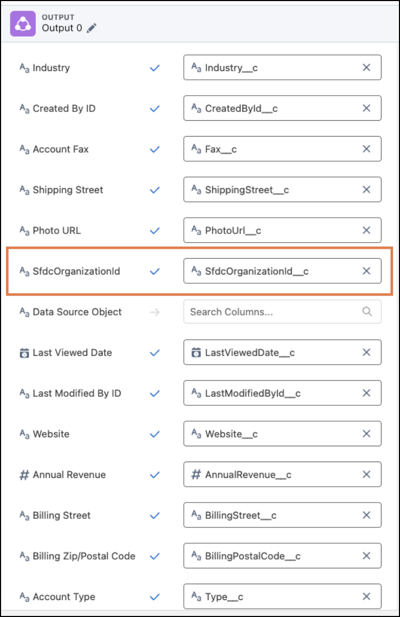Remove the Fax__c column mapping
Viewport: 400px width, 617px height.
tap(366, 149)
